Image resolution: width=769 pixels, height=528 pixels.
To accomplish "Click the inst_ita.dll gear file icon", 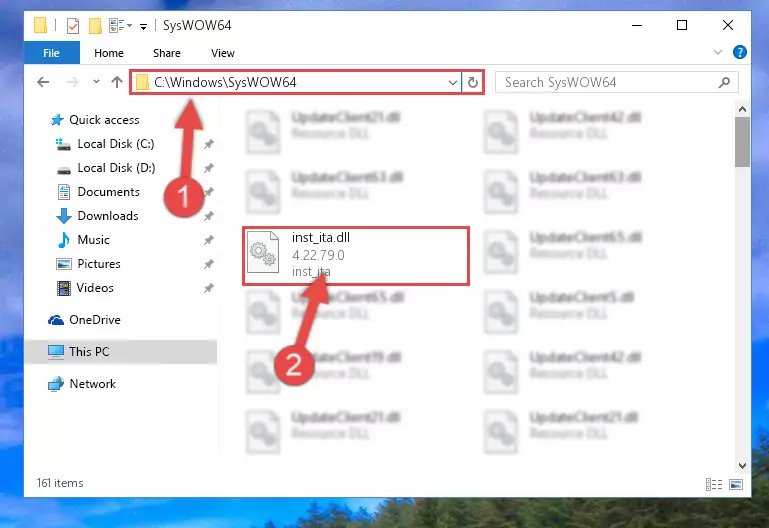I will tap(263, 252).
